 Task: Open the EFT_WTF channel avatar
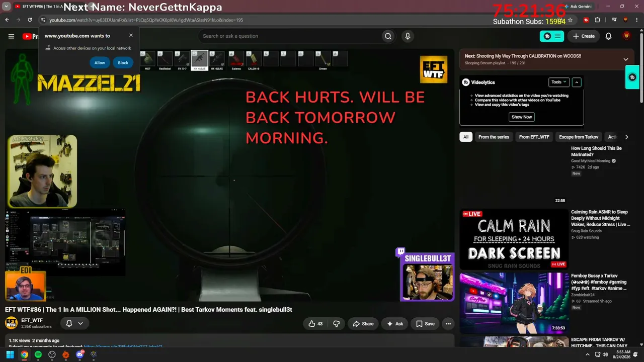point(11,323)
